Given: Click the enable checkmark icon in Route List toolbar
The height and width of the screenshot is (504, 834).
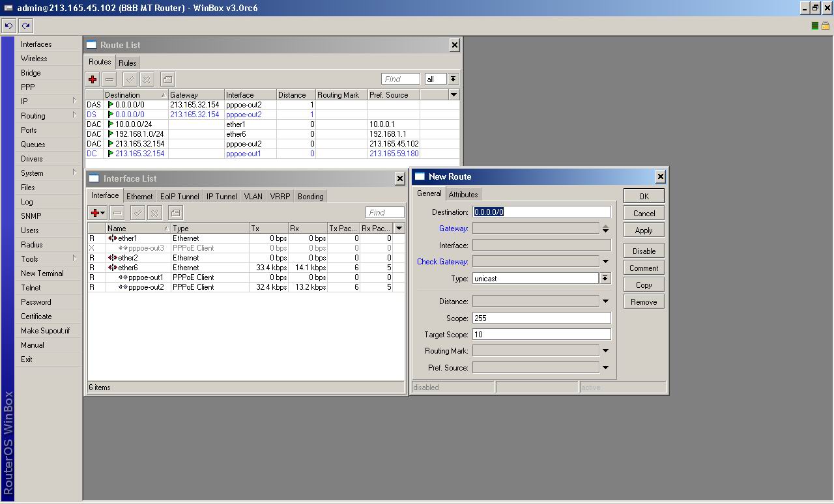Looking at the screenshot, I should pos(130,79).
